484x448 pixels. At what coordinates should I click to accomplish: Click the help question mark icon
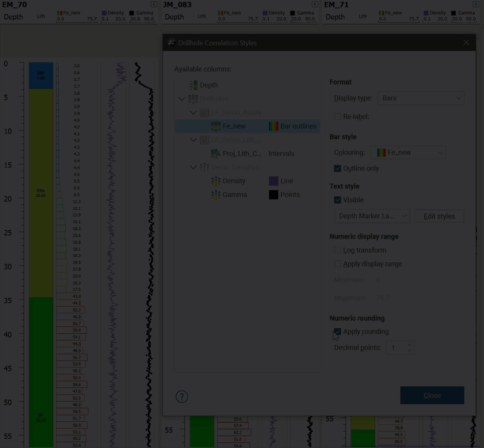[182, 396]
